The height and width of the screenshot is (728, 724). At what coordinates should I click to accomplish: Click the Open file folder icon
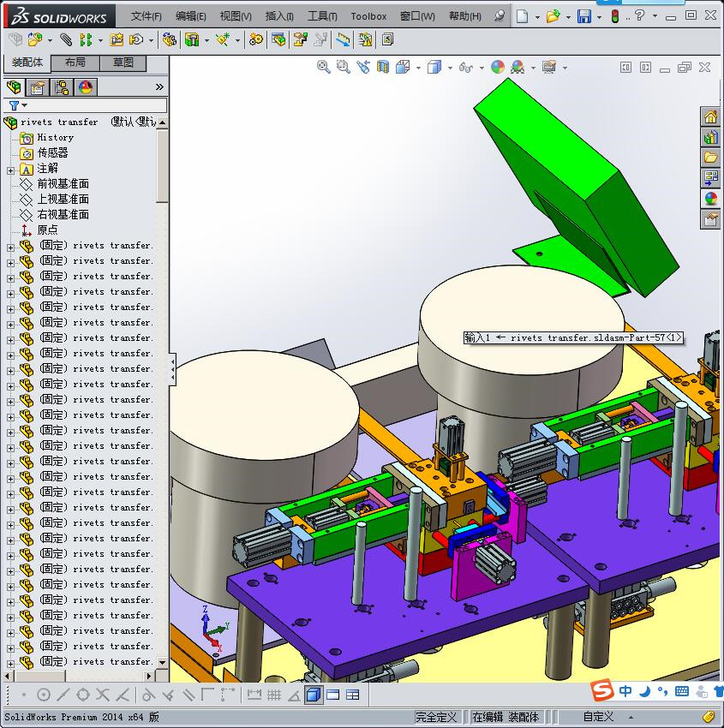pos(553,16)
